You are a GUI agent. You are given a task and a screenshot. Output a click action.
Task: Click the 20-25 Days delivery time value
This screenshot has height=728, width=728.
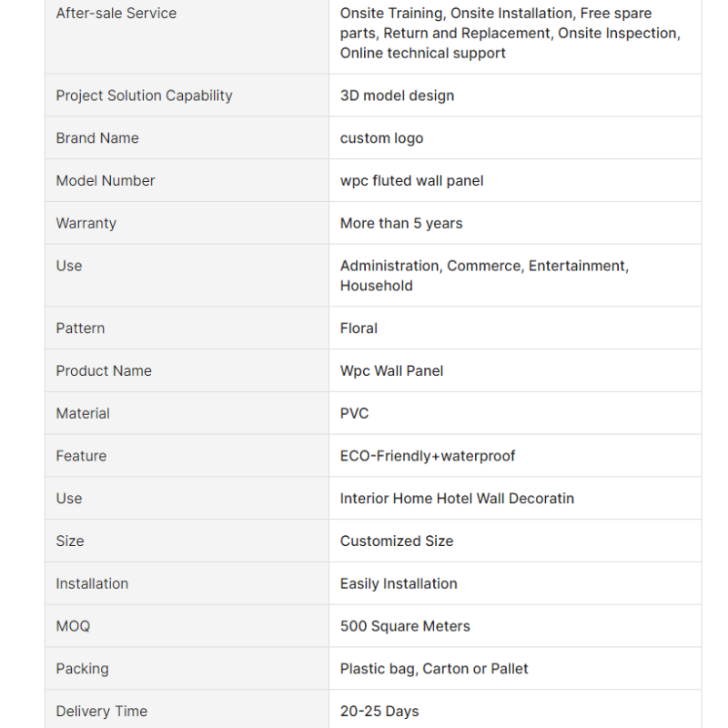[379, 712]
